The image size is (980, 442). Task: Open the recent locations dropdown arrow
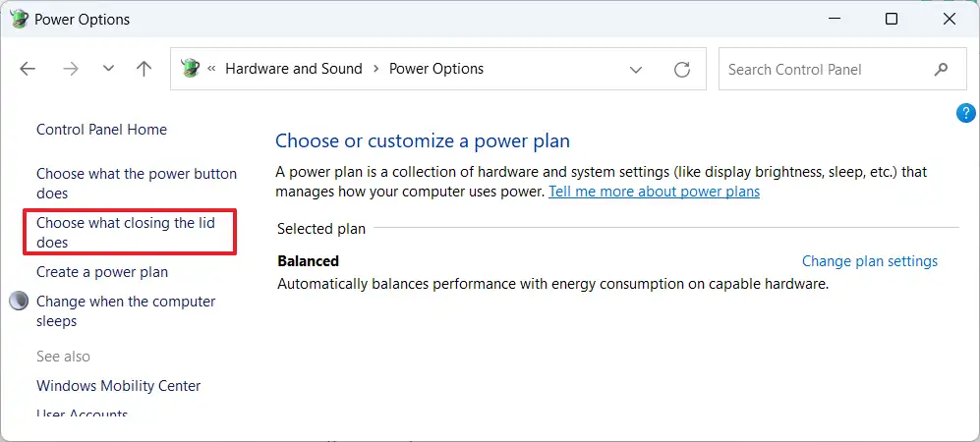click(x=108, y=69)
